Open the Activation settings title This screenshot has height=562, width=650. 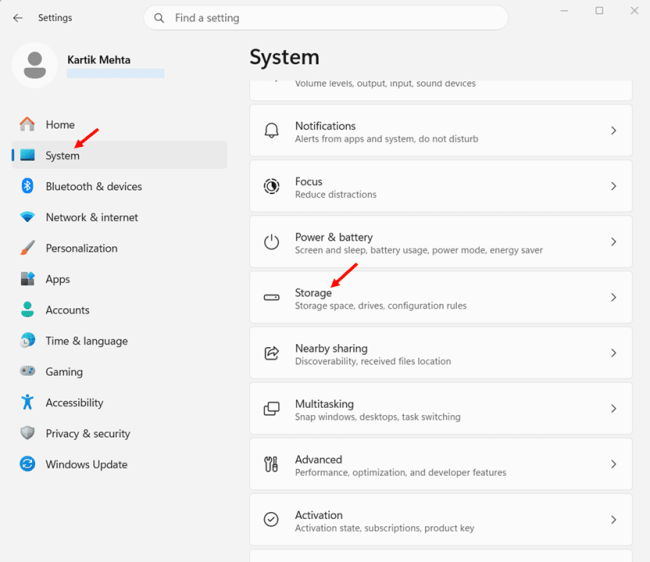click(319, 515)
